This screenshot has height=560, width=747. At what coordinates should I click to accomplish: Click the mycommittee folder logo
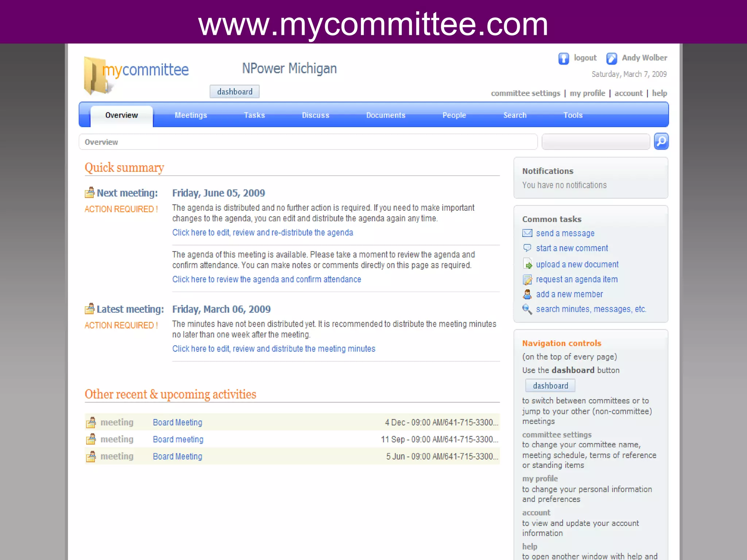(x=96, y=76)
